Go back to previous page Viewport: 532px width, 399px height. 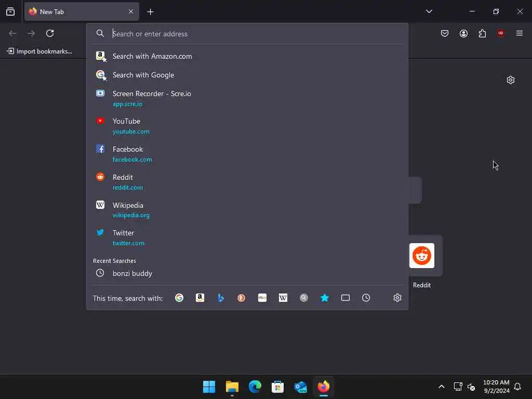12,33
